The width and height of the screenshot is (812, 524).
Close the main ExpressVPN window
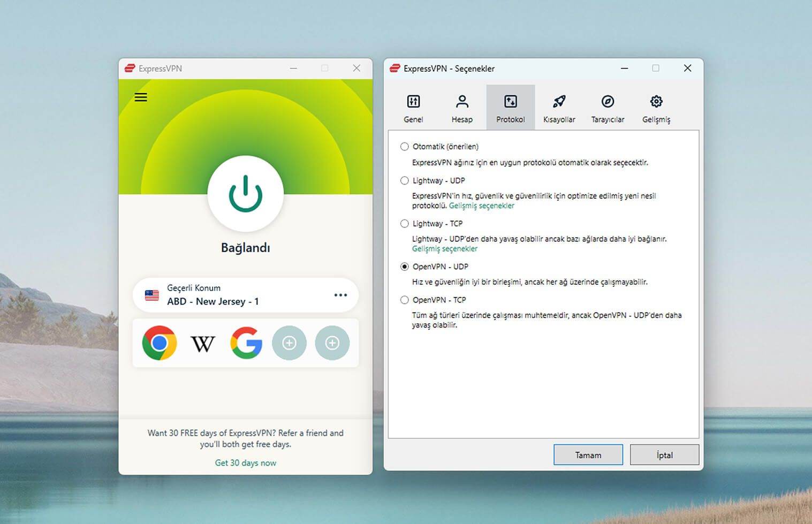(356, 68)
